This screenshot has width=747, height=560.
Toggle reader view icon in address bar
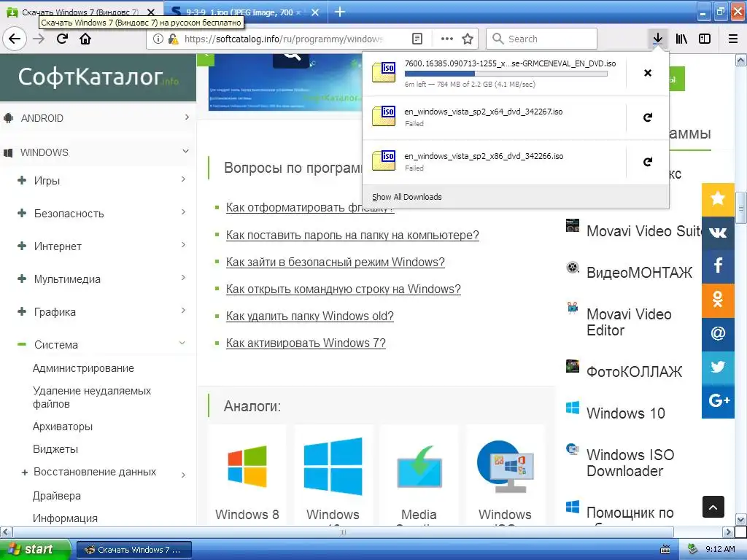[417, 39]
